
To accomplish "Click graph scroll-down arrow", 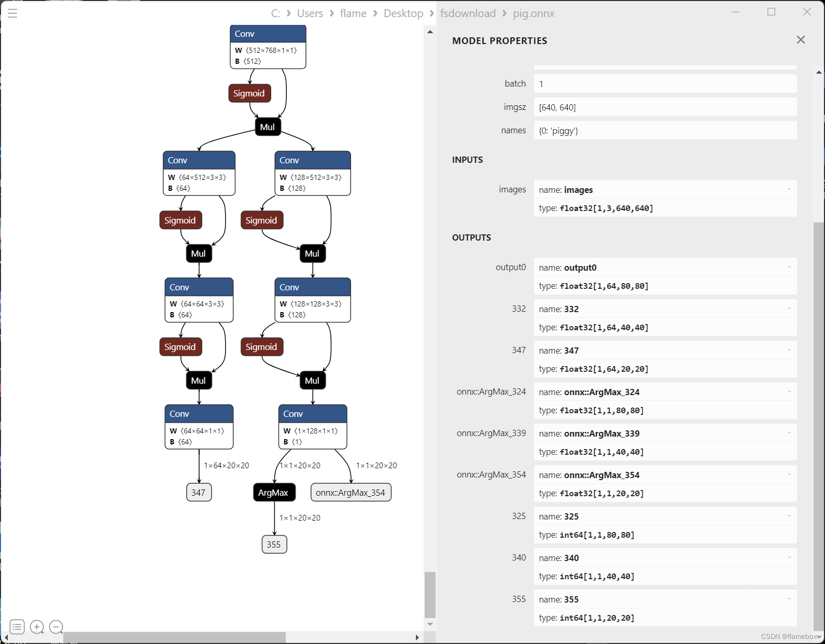I will (430, 624).
